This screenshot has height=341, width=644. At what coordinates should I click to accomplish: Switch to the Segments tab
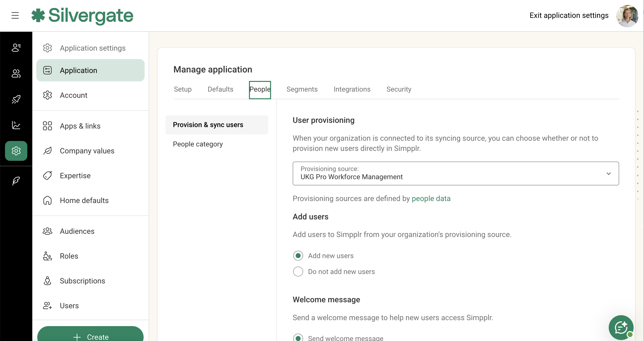click(x=302, y=89)
